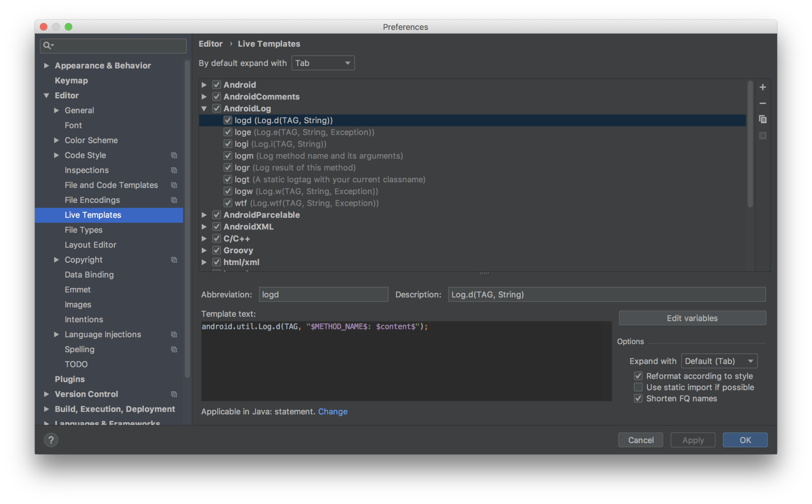This screenshot has height=504, width=812.
Task: Uncheck the logd template checkbox
Action: tap(228, 120)
